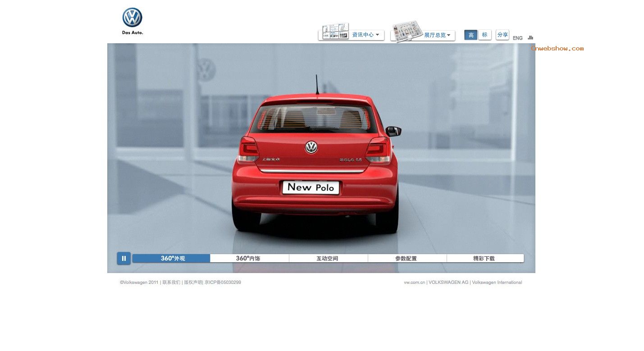Click the 联系我们 footer link
The height and width of the screenshot is (351, 644).
click(x=171, y=283)
